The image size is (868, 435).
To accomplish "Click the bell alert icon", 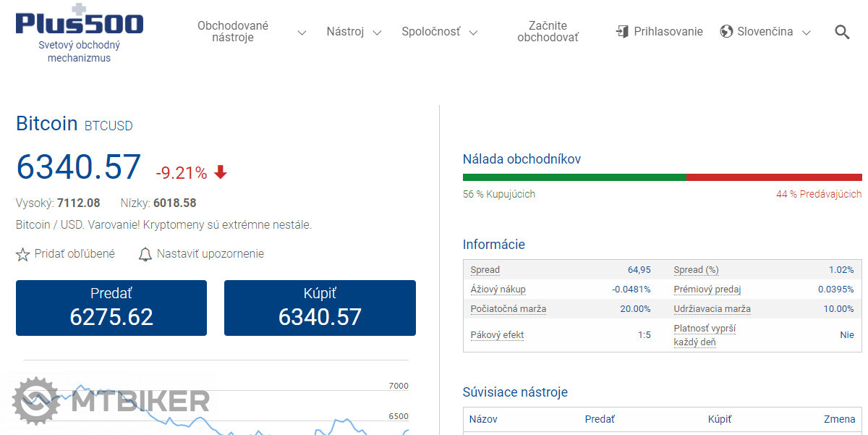I will 145,254.
